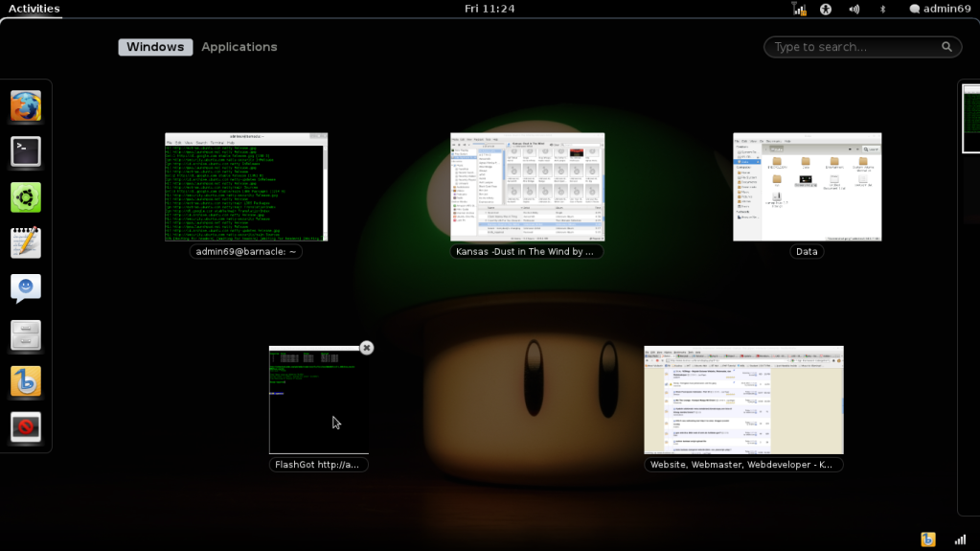Click the FlashGot http://a... caption
Screen dimensions: 980x551
317,465
